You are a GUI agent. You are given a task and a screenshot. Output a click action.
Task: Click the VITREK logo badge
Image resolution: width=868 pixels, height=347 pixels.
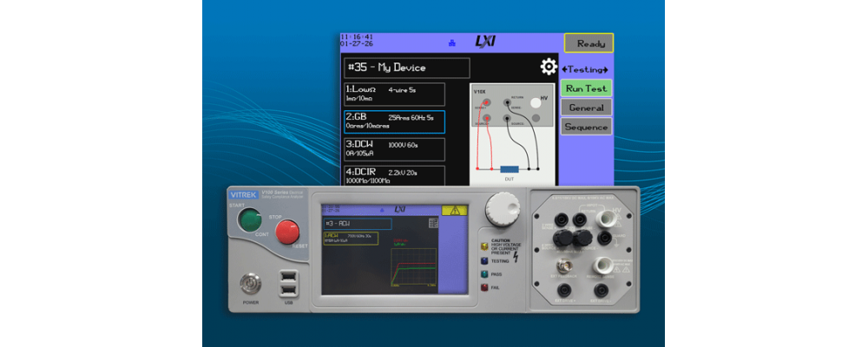click(x=242, y=195)
